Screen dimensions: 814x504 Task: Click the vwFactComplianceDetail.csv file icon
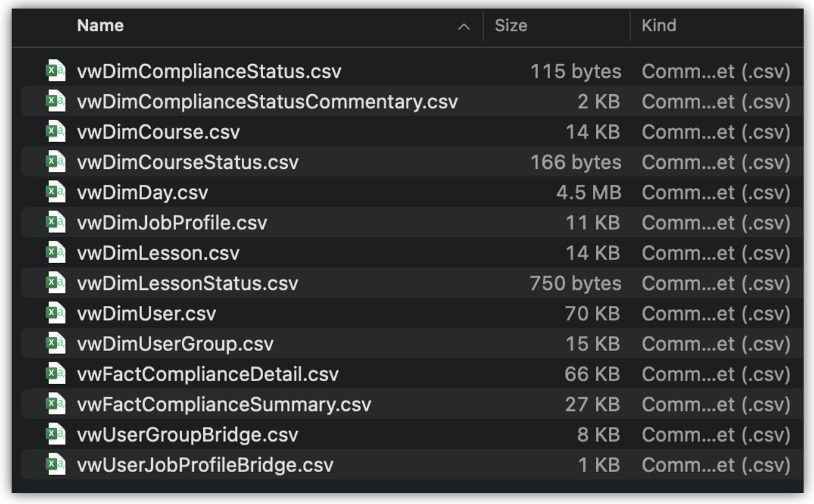[x=56, y=374]
